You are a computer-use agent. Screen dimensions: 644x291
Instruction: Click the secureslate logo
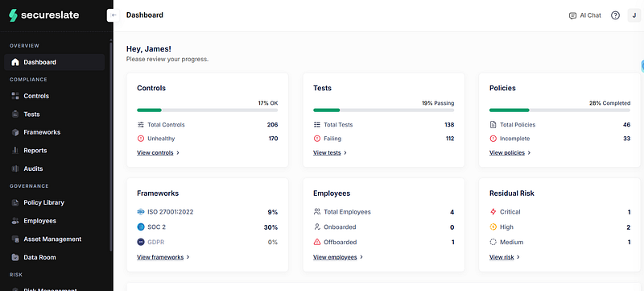[44, 15]
